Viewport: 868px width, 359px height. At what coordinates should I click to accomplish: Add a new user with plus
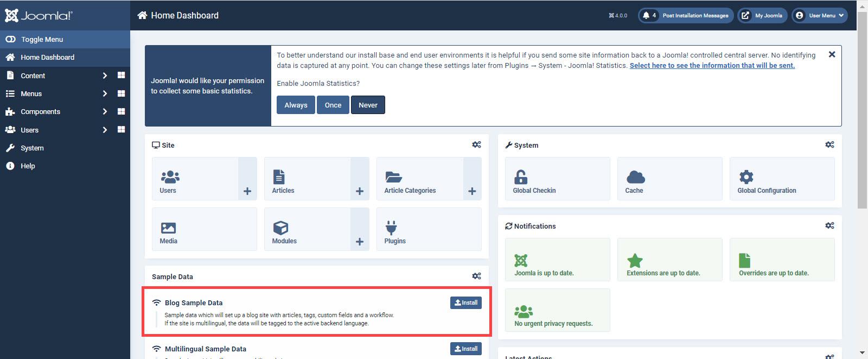click(x=247, y=179)
